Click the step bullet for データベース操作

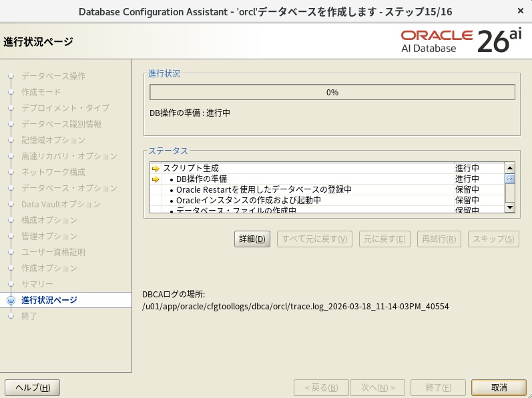point(11,76)
